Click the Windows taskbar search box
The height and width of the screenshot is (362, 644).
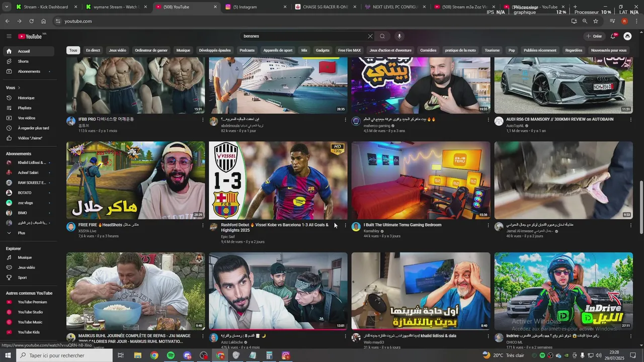coord(64,355)
